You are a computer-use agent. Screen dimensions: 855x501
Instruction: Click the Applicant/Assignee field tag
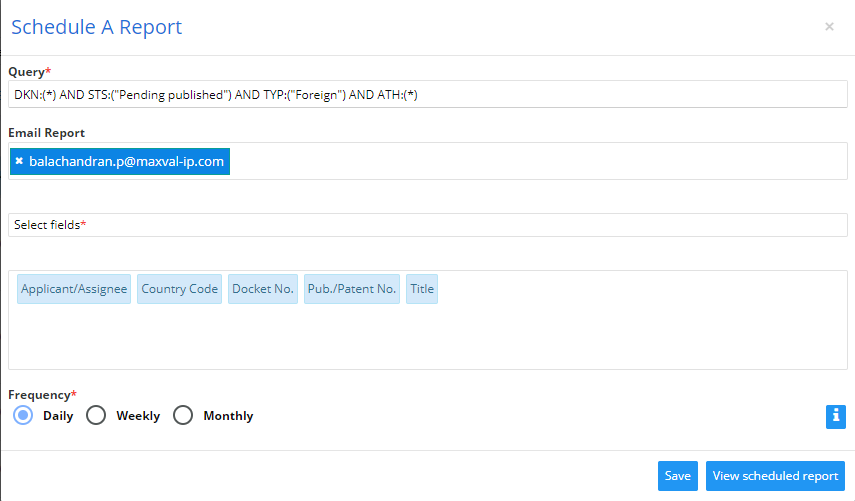(74, 289)
